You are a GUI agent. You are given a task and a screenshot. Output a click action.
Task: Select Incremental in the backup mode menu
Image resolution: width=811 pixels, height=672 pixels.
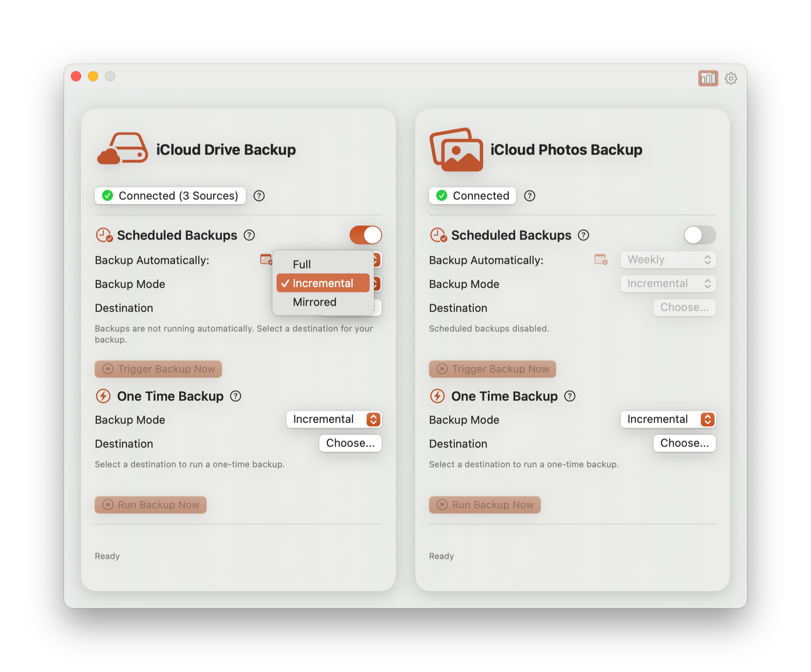[x=323, y=283]
